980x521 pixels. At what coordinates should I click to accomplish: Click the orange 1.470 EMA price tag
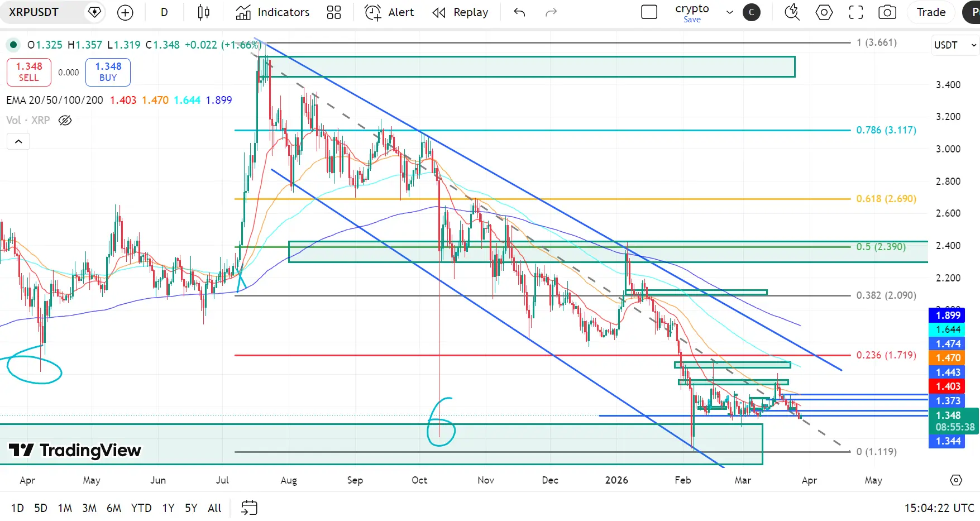point(946,358)
